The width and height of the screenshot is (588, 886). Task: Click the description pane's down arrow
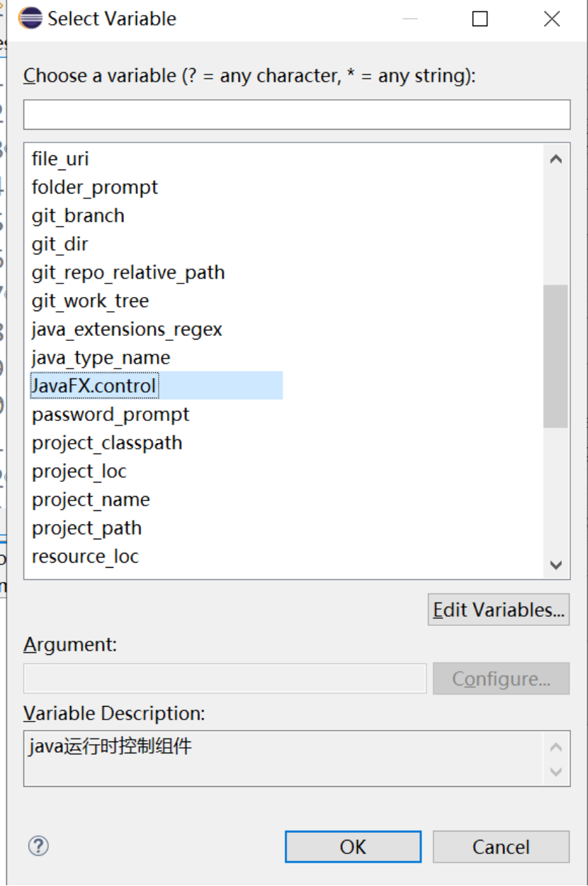point(556,773)
